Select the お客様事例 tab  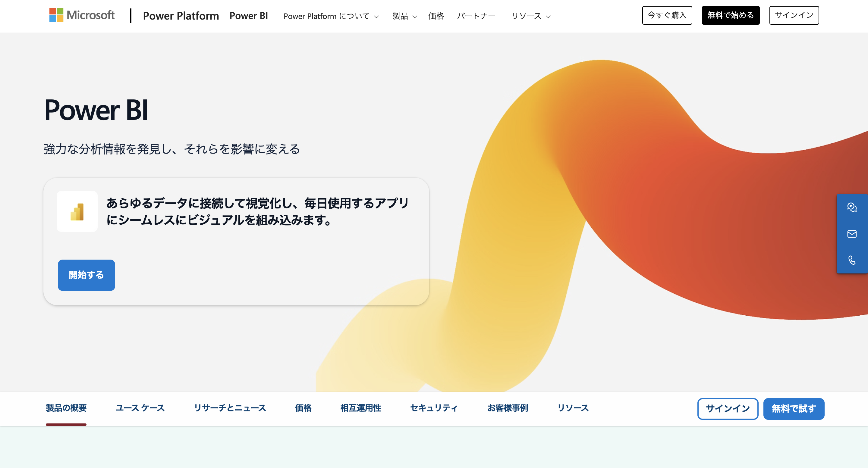point(508,408)
